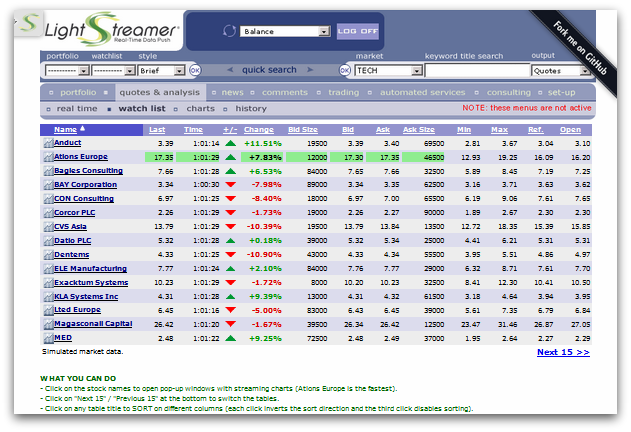Open the automated services tab

(x=423, y=93)
